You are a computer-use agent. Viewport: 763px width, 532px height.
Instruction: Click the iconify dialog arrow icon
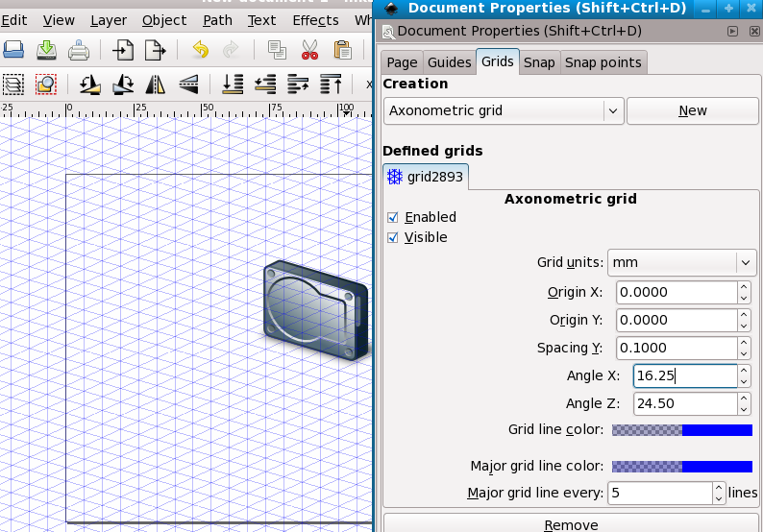click(732, 31)
